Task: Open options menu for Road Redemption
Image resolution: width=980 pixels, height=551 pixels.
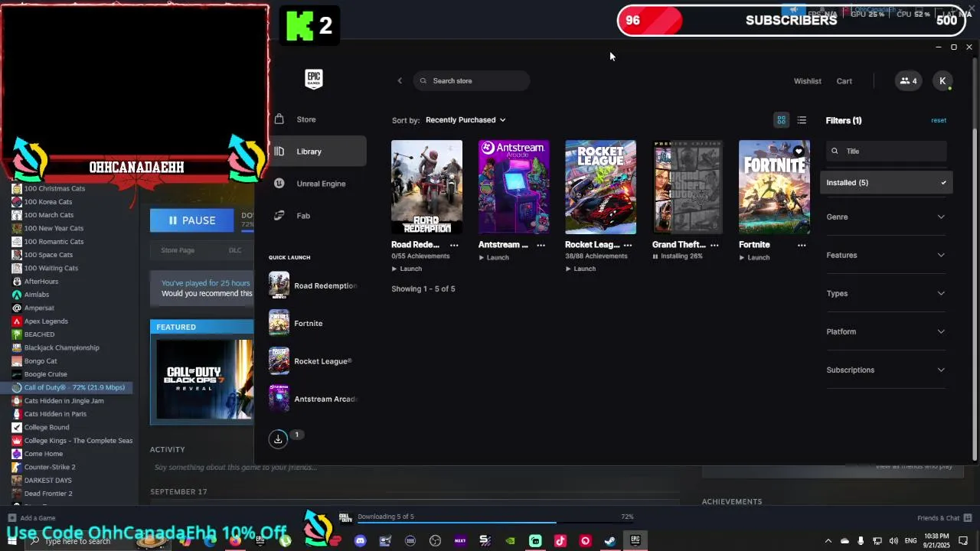Action: click(454, 245)
